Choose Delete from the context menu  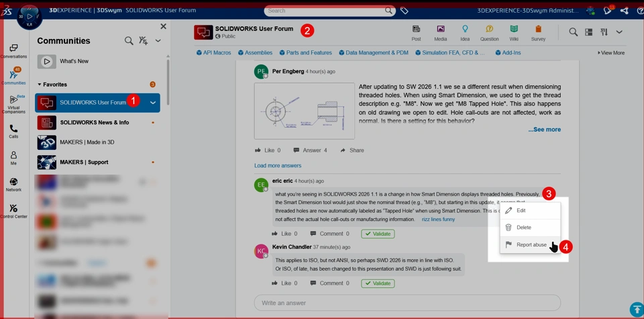click(530, 227)
